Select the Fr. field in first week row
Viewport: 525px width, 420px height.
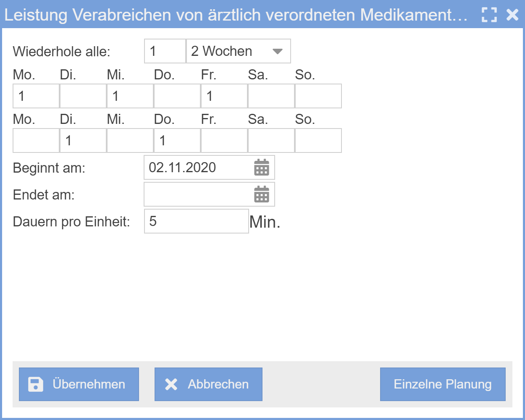224,96
